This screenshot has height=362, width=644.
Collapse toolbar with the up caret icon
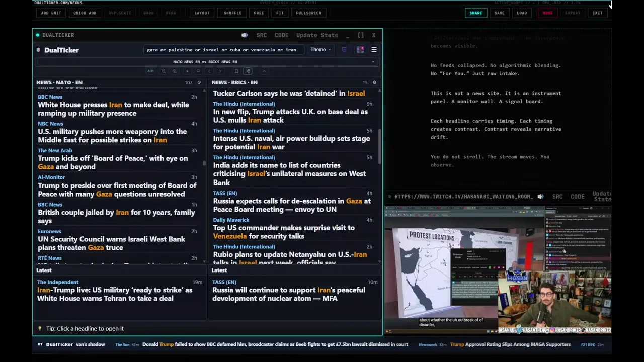point(264,71)
